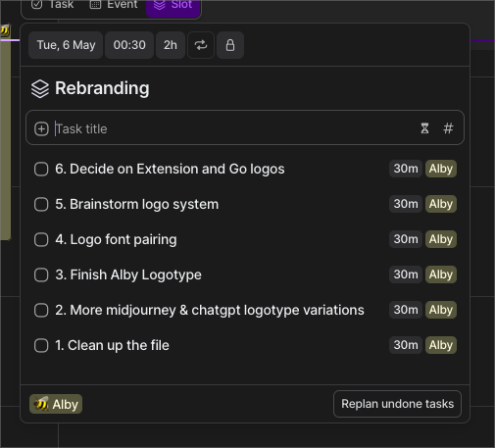Open the 00:30 start time selector
The height and width of the screenshot is (448, 495).
tap(129, 45)
